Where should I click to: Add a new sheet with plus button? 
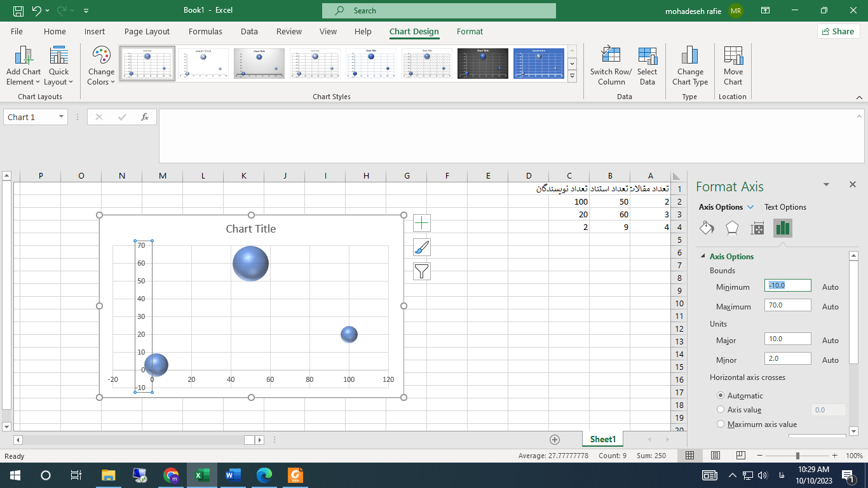click(x=555, y=440)
